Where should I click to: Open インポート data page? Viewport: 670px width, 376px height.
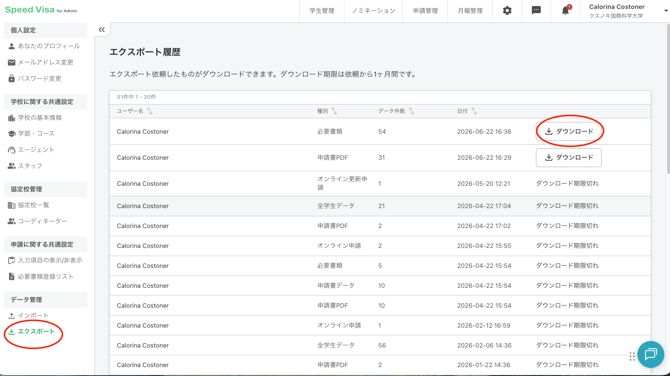tap(28, 315)
